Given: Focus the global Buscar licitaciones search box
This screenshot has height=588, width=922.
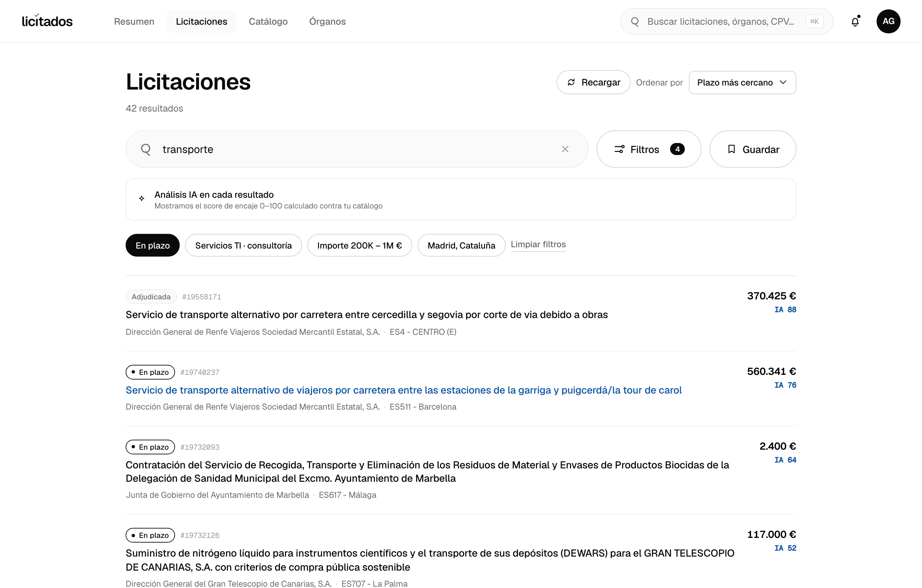Looking at the screenshot, I should click(x=727, y=21).
